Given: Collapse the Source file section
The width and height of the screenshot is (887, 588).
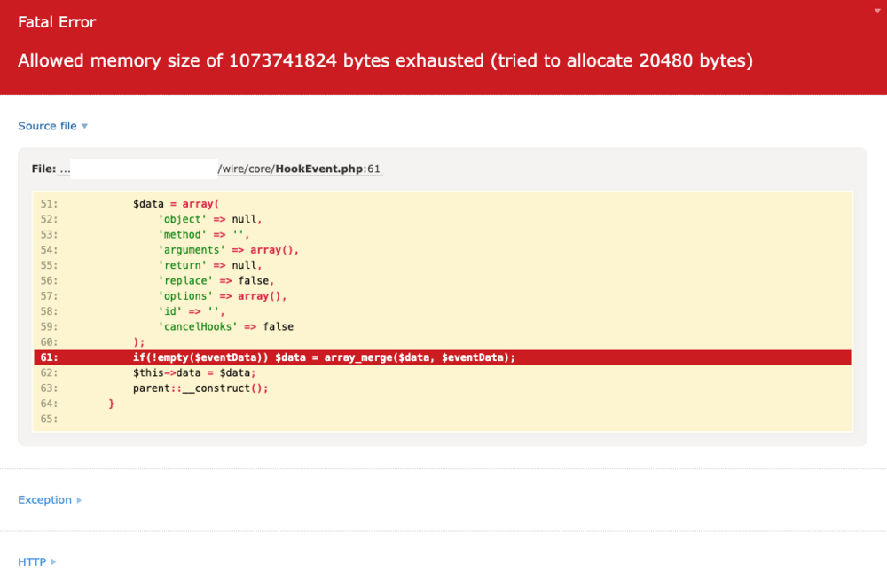Looking at the screenshot, I should coord(48,126).
